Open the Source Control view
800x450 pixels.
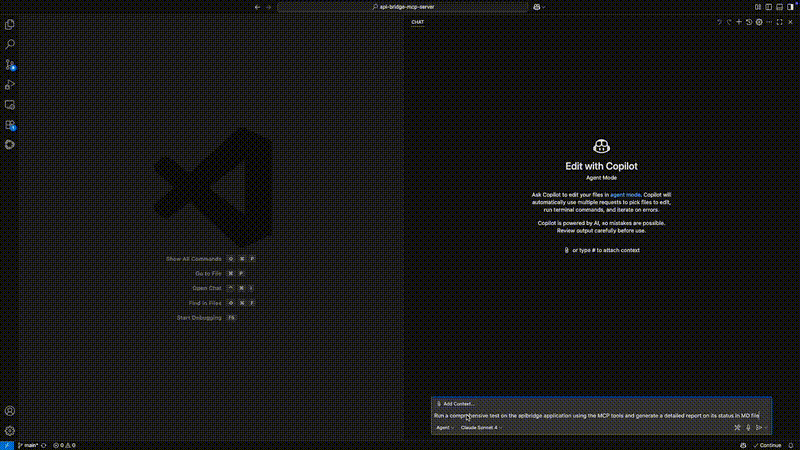pyautogui.click(x=10, y=64)
